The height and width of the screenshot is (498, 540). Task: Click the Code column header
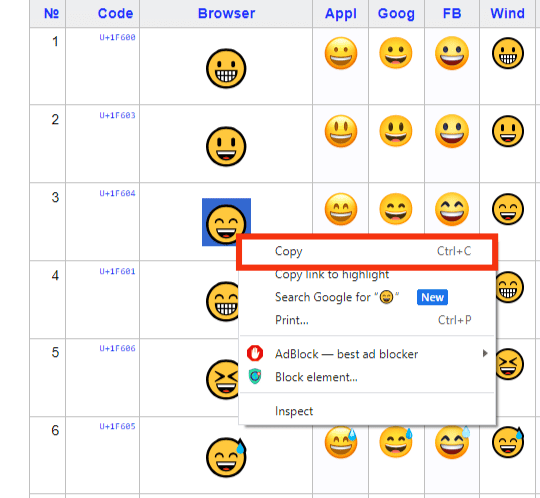point(115,13)
